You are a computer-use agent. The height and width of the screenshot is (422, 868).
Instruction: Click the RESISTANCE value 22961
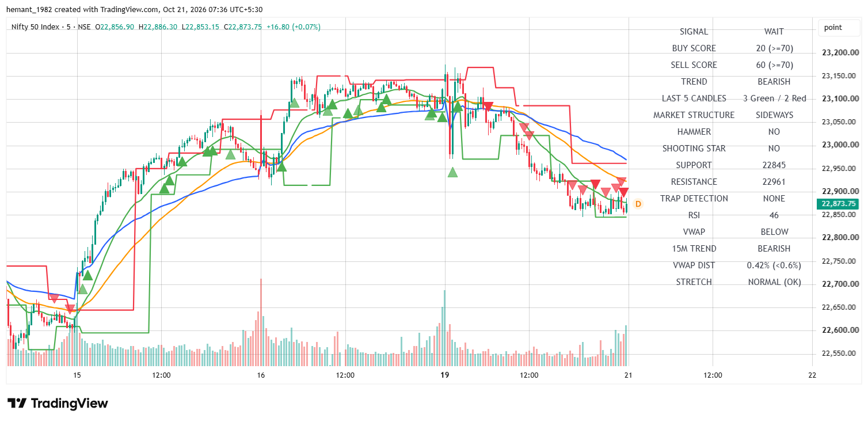774,182
